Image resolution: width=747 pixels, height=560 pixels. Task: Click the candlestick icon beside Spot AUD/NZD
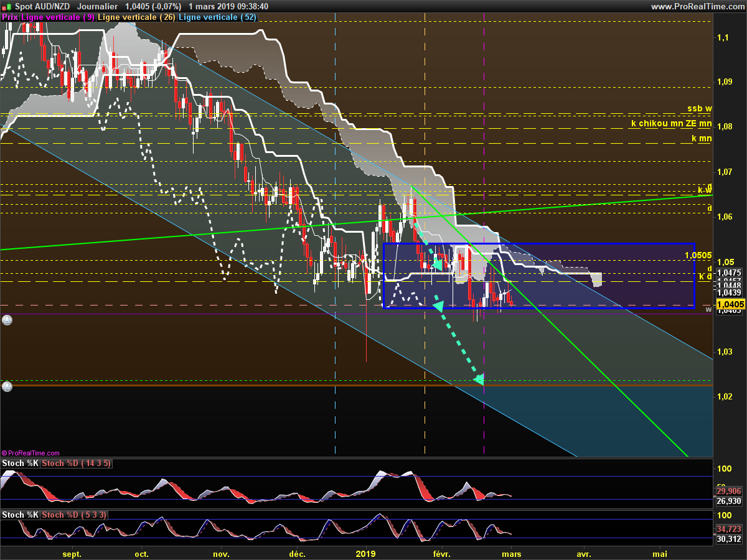click(7, 6)
